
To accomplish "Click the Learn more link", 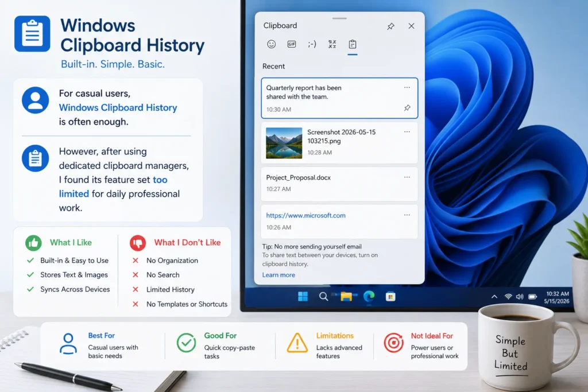I will tap(278, 275).
